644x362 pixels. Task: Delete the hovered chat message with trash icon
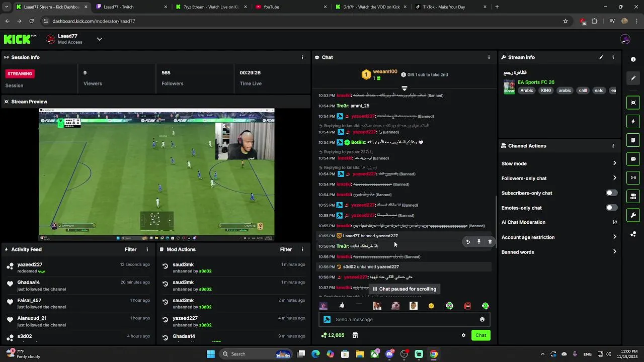coord(490,242)
